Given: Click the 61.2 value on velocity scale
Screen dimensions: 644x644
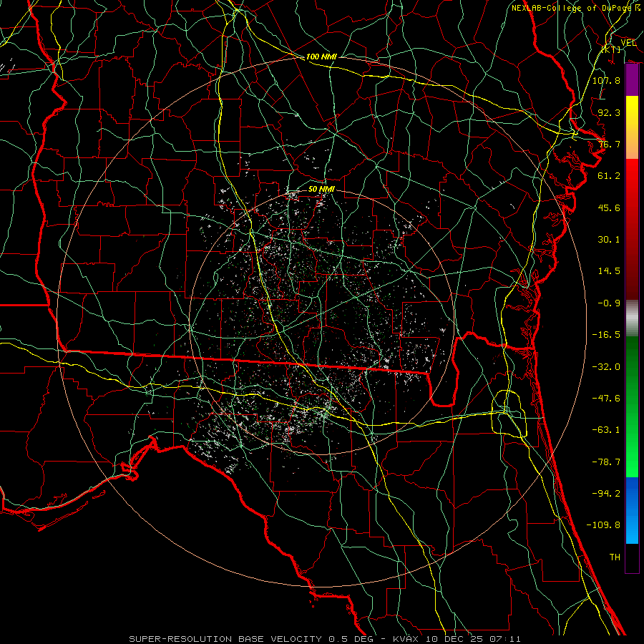Looking at the screenshot, I should coord(609,176).
